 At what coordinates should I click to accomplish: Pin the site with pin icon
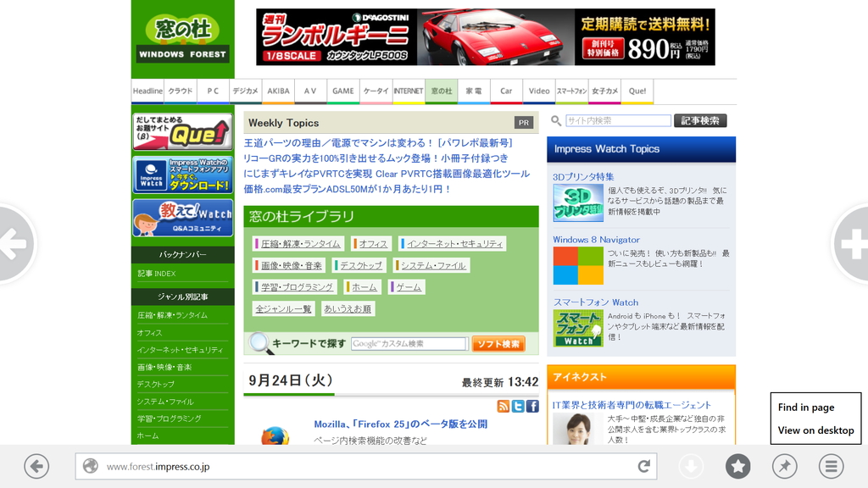[784, 467]
